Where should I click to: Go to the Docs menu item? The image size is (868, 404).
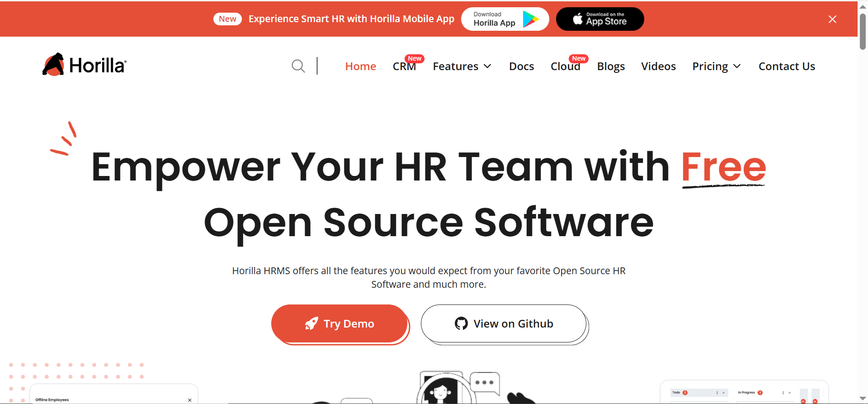pyautogui.click(x=521, y=67)
